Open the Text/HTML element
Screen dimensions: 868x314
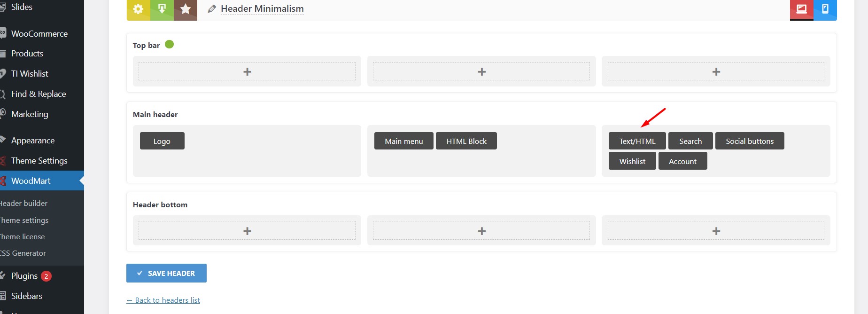click(637, 141)
